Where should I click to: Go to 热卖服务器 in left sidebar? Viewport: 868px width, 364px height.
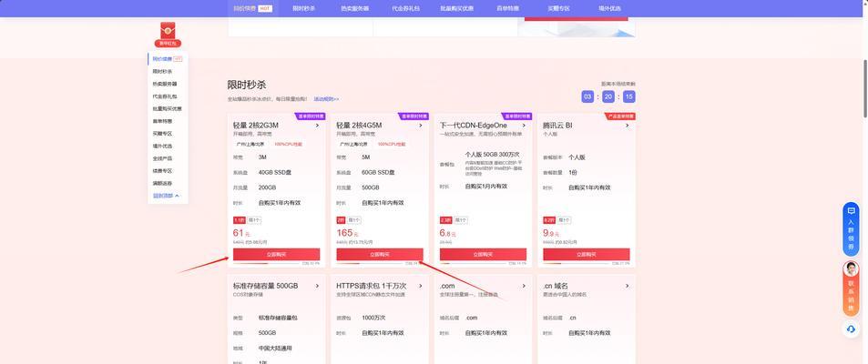165,84
